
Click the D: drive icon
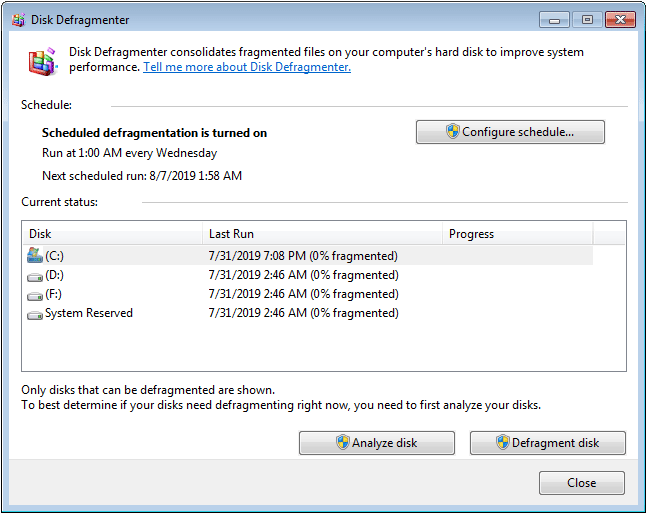[35, 275]
